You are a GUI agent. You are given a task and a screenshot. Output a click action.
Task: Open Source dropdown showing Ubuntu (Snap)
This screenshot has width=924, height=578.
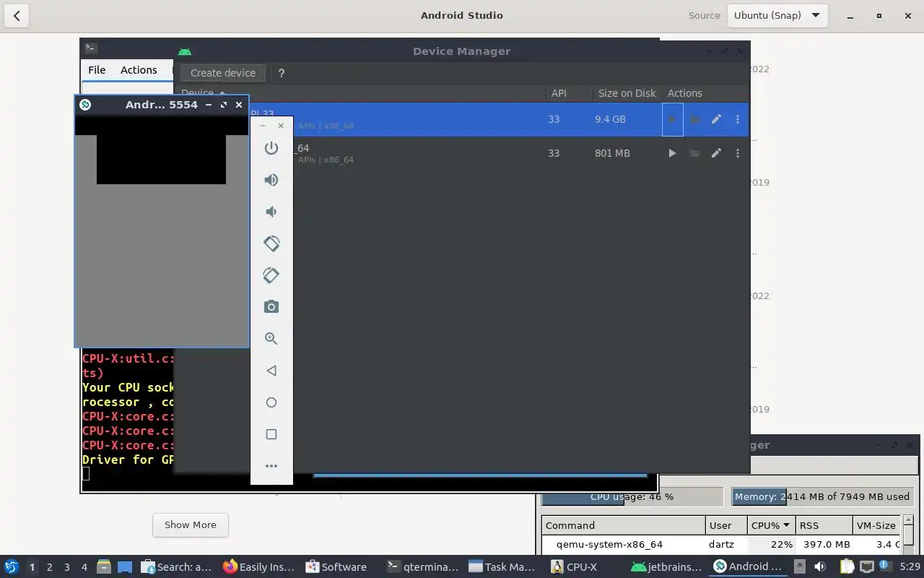777,15
